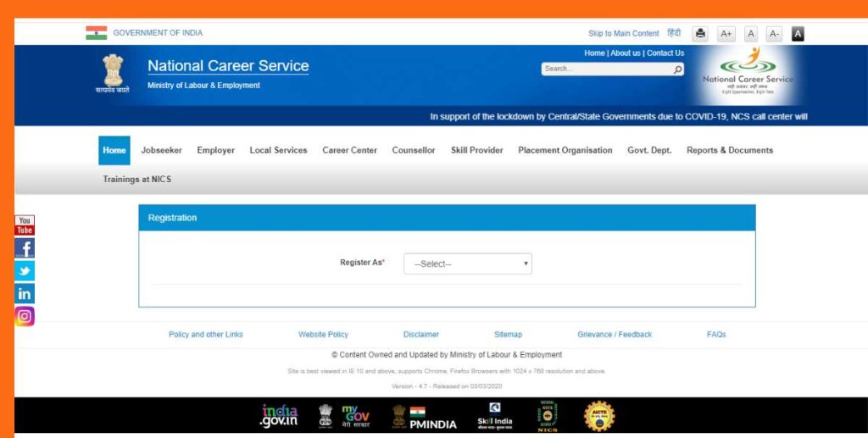Open the PMINDIA footer logo
868x438 pixels.
pyautogui.click(x=425, y=417)
